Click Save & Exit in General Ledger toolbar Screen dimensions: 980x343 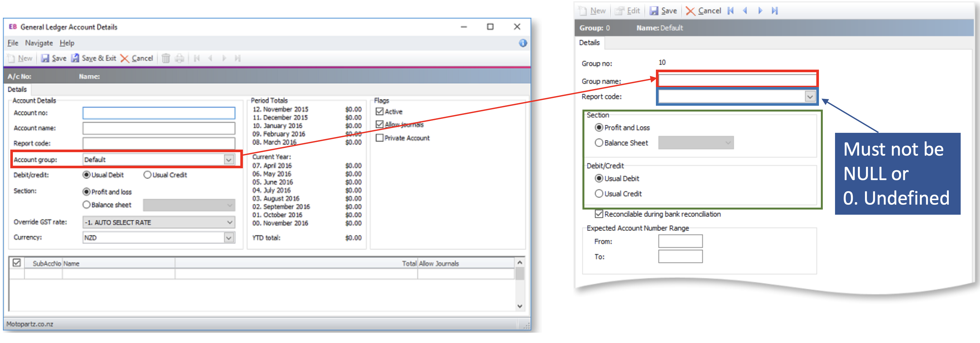(x=94, y=58)
